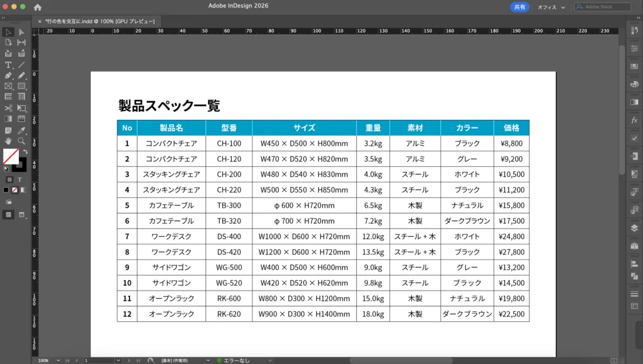Screen dimensions: 643x364
Task: Choose the Zoom magnifier tool
Action: click(21, 141)
